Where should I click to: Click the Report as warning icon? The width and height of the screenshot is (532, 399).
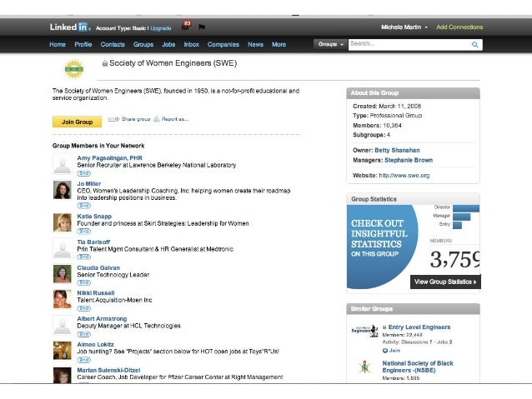coord(157,119)
